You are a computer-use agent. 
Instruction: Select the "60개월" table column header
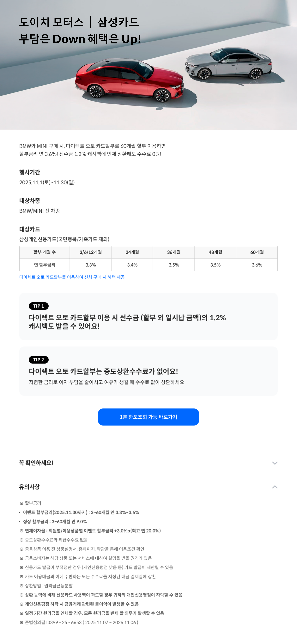pos(257,252)
